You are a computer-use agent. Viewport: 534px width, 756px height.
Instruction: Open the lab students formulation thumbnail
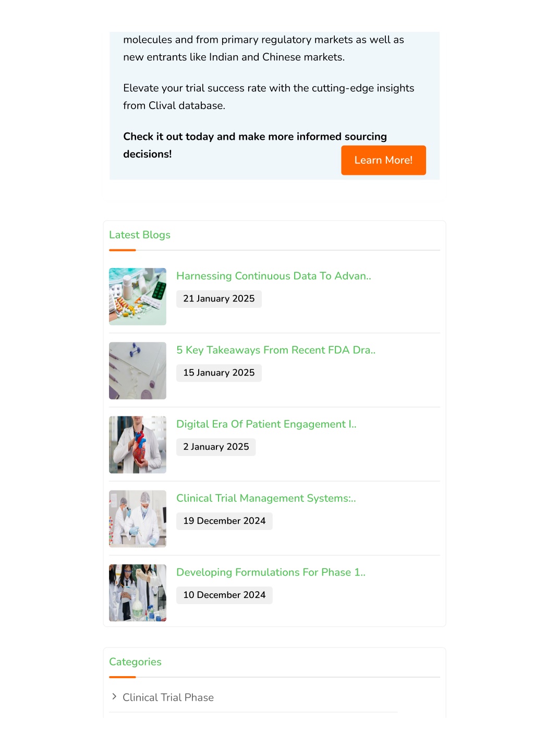[138, 593]
